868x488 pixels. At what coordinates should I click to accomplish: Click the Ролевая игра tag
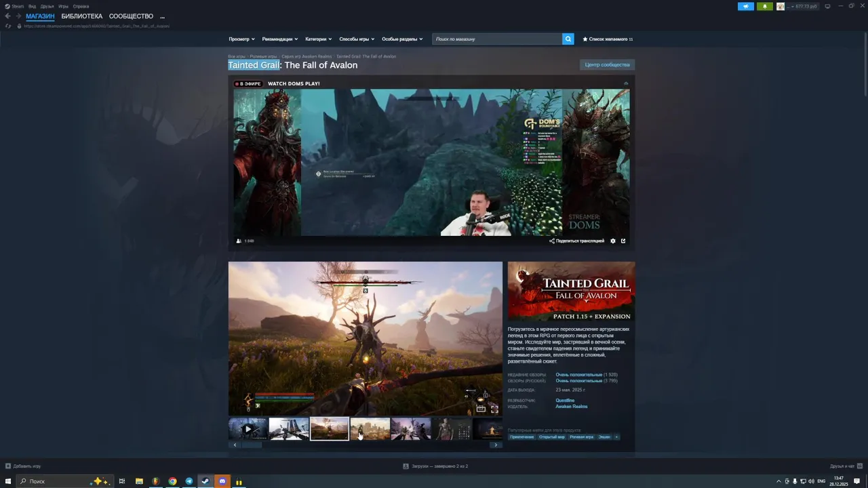tap(581, 437)
